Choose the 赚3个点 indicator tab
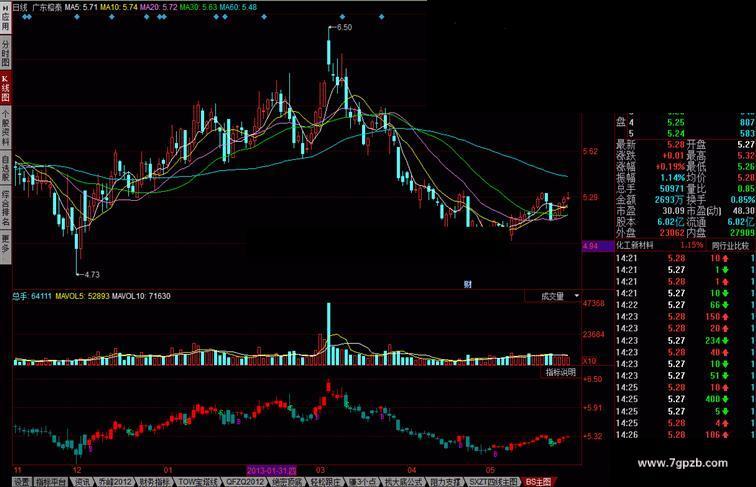The image size is (756, 487). [x=363, y=482]
